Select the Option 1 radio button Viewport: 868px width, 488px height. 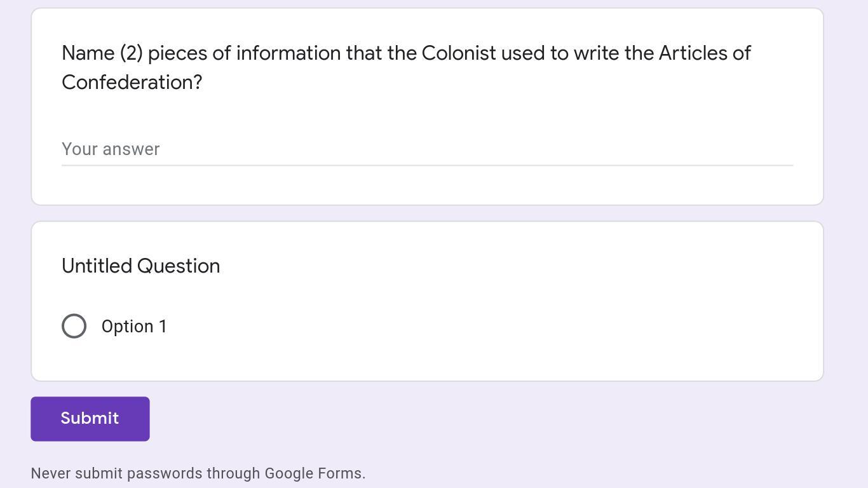[74, 326]
